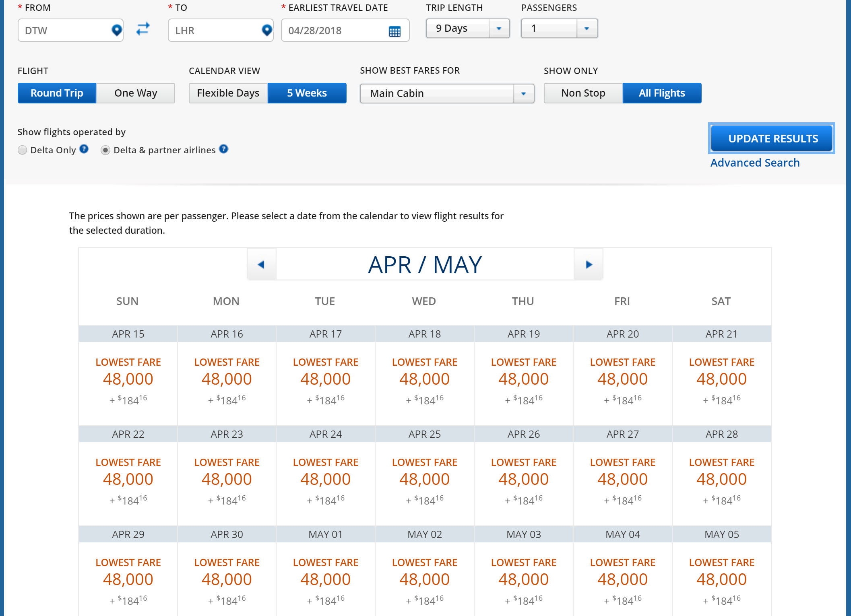Open the Main Cabin fares dropdown

(523, 93)
